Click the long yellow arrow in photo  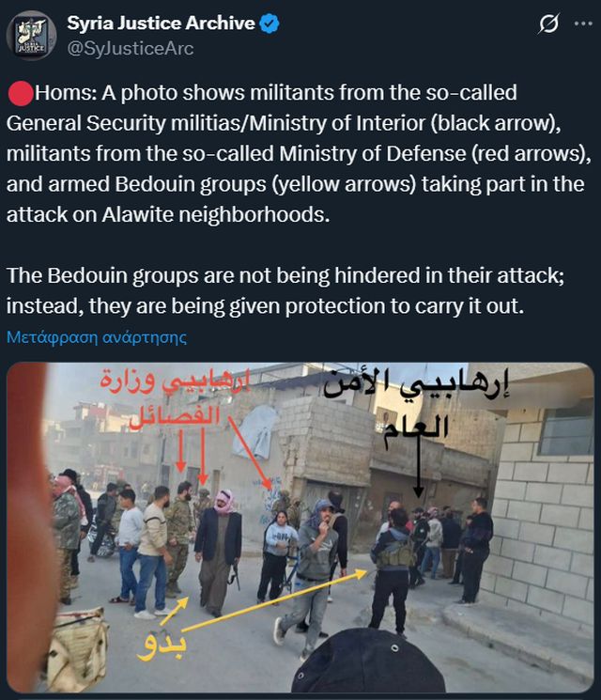pyautogui.click(x=275, y=600)
